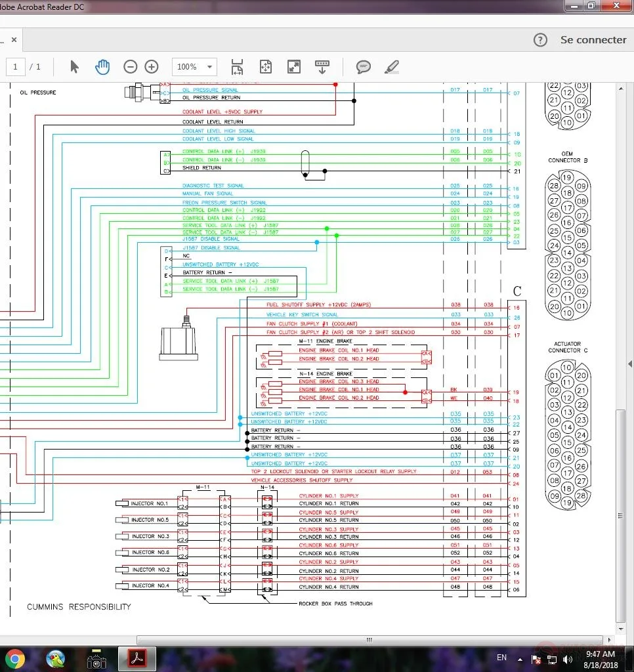Click the vertical scrollbar thumb
Screen dimensions: 634x672
click(x=620, y=516)
